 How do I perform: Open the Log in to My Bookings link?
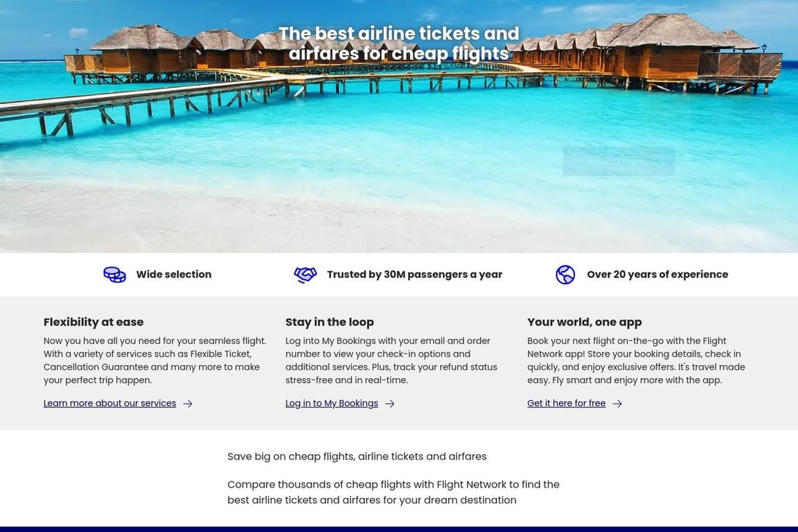(331, 403)
